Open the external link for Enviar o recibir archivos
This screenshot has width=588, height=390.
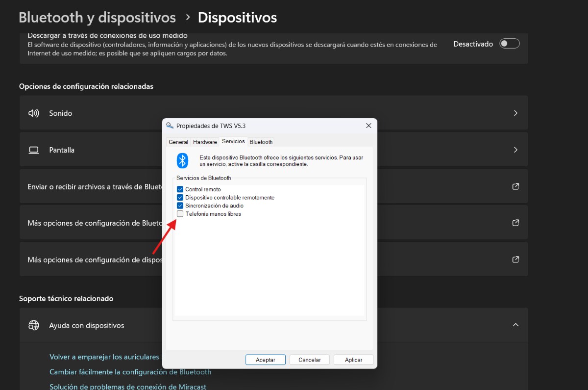point(515,186)
